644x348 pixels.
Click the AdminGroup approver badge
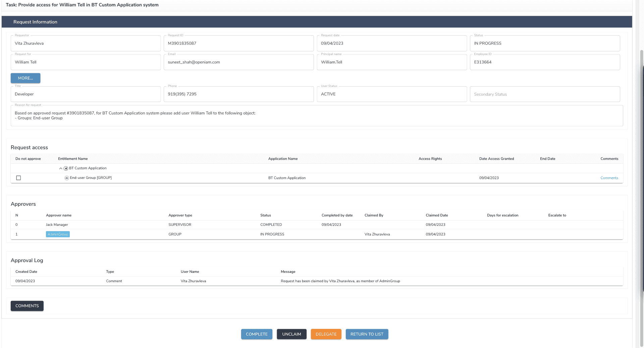58,234
